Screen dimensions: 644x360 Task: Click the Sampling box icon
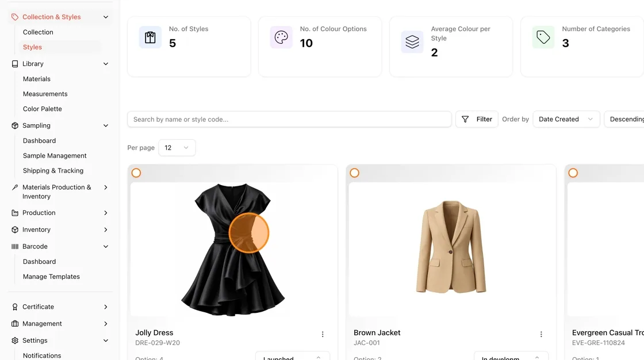(15, 125)
